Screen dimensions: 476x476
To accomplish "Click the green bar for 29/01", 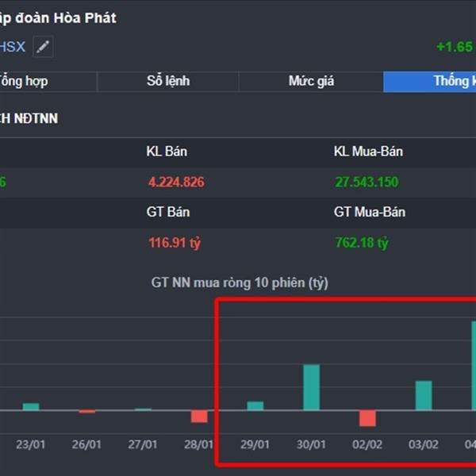I will (x=255, y=406).
